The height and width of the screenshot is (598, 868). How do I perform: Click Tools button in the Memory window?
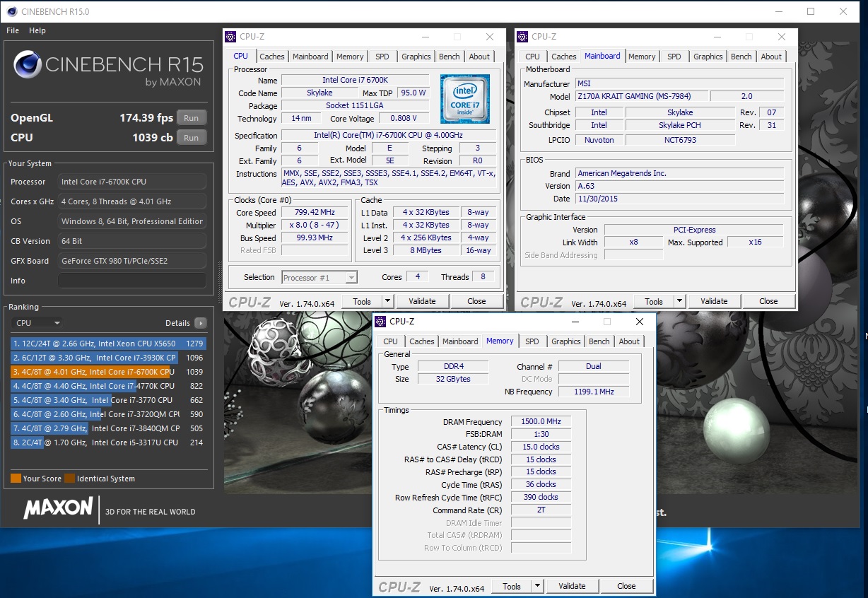pyautogui.click(x=512, y=586)
